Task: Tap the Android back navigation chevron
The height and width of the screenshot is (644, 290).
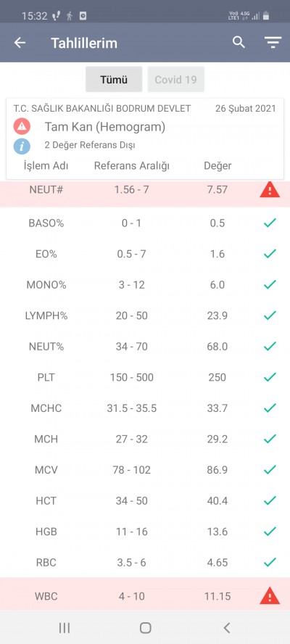Action: pyautogui.click(x=226, y=627)
